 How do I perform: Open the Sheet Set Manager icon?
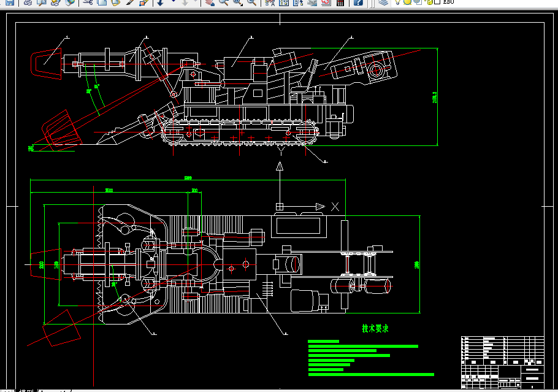point(312,2)
